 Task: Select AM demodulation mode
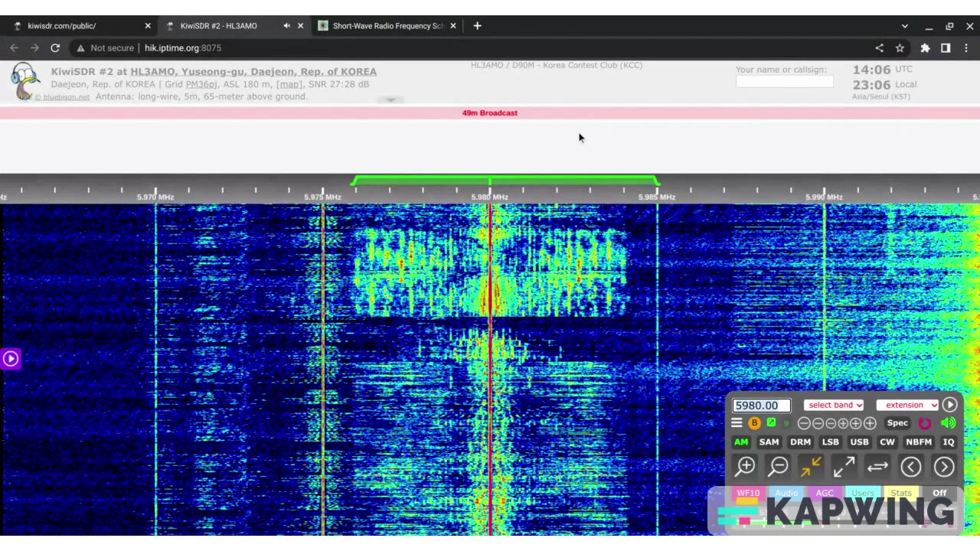(x=741, y=442)
